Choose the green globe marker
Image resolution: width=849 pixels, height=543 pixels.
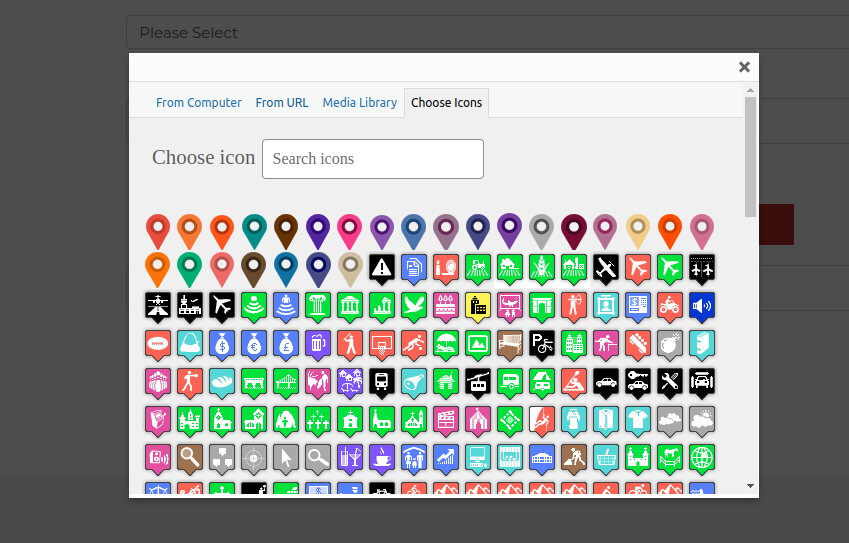click(x=702, y=458)
